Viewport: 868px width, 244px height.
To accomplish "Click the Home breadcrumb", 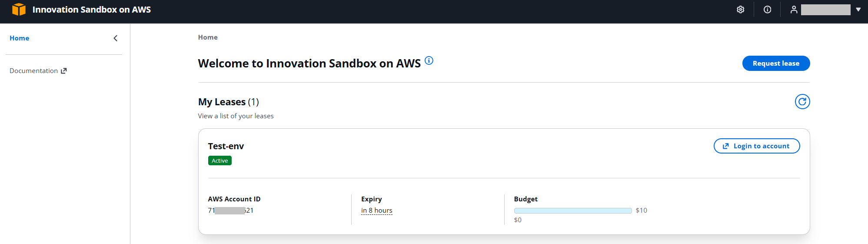I will tap(208, 37).
